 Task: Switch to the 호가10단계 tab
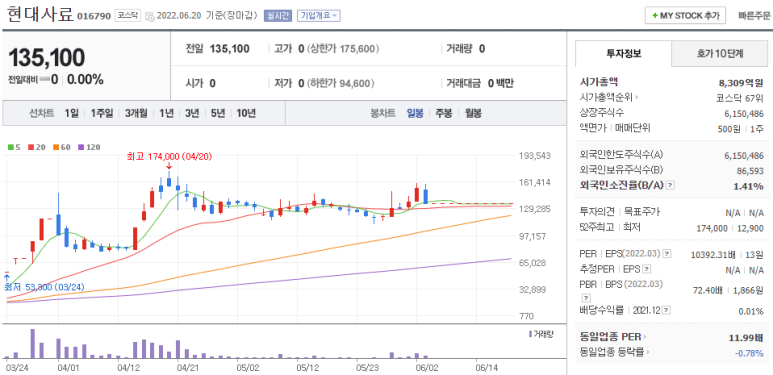pos(720,54)
